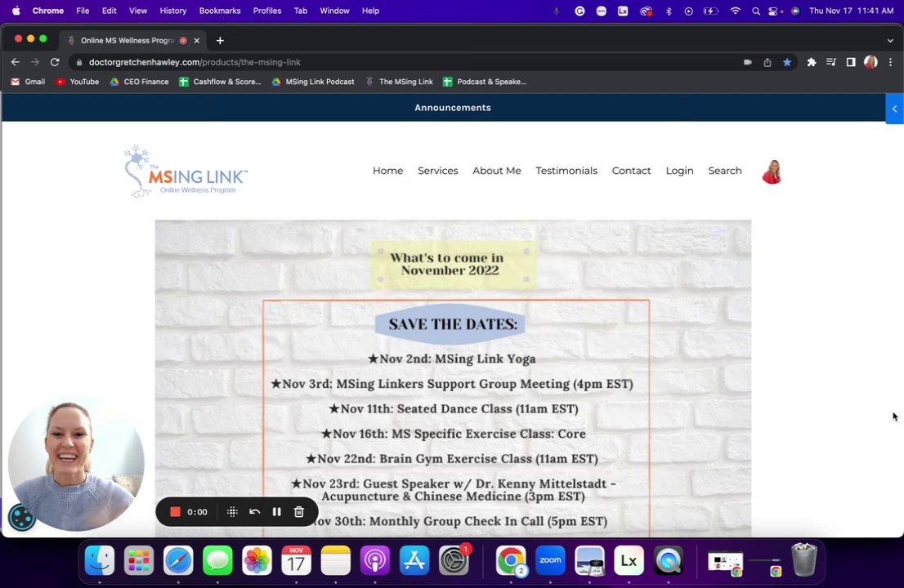Open the Lx app in dock

pyautogui.click(x=629, y=560)
